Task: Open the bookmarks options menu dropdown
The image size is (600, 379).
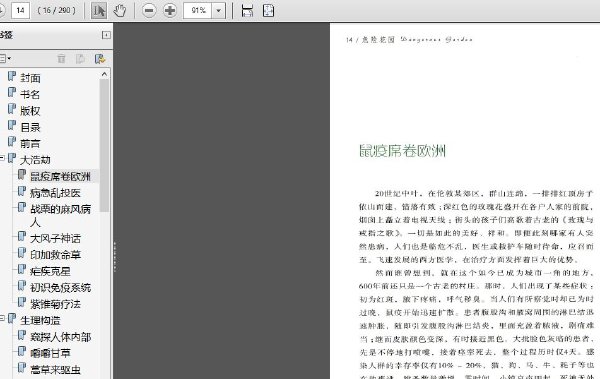Action: [5, 59]
